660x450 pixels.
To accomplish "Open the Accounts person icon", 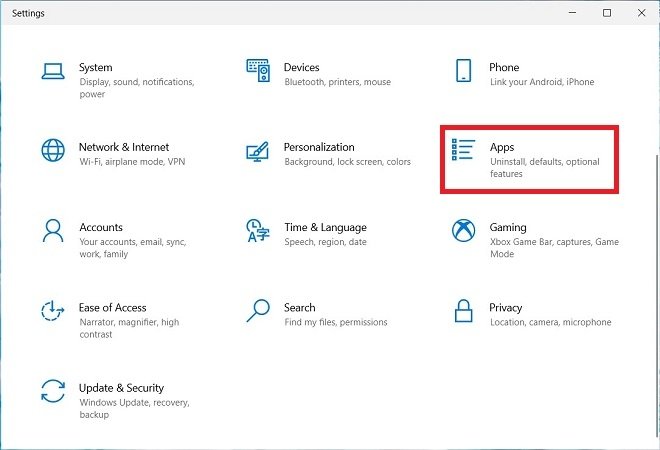I will [53, 231].
